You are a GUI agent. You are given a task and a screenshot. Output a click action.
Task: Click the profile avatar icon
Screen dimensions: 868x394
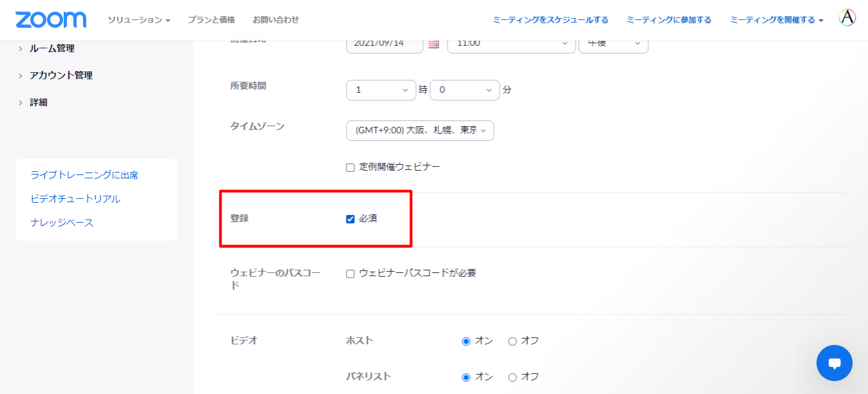pos(847,18)
